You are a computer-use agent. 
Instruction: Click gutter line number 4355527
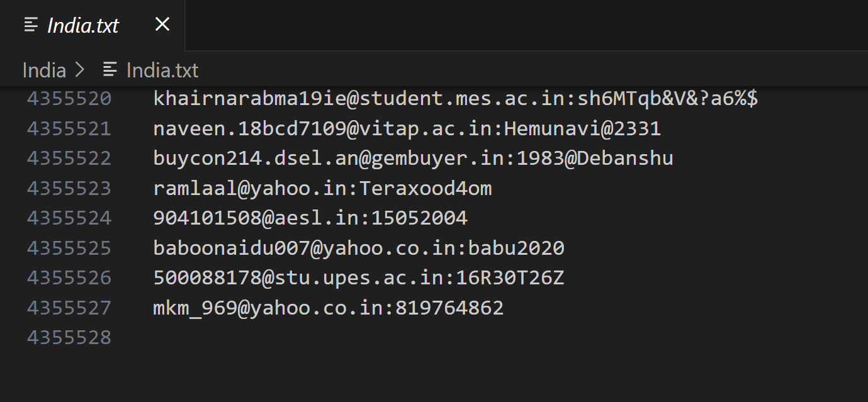[69, 308]
